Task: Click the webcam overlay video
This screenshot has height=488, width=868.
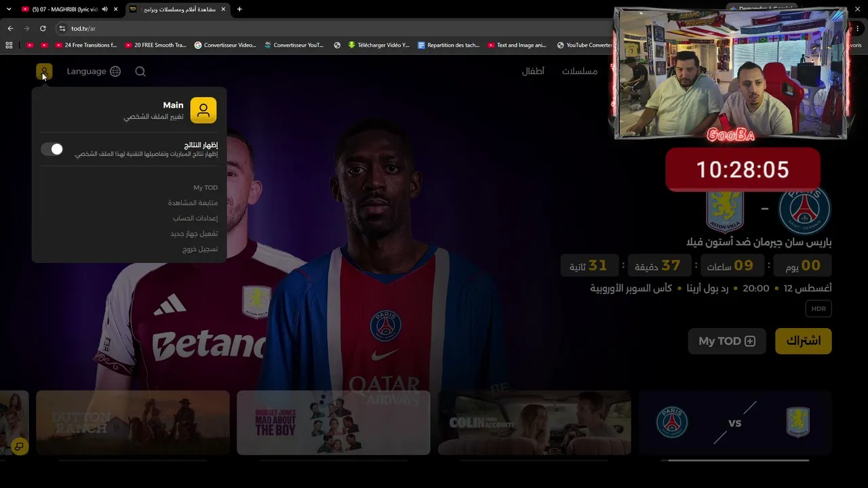Action: (731, 73)
